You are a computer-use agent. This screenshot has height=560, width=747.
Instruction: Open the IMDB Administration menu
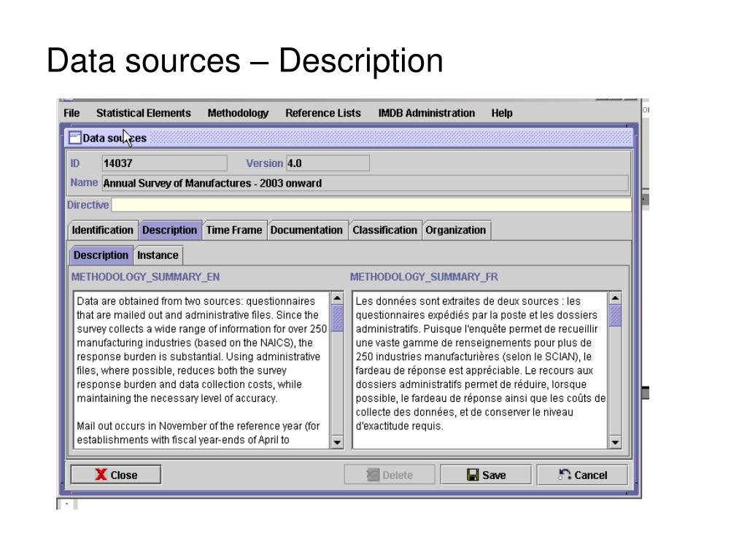pyautogui.click(x=426, y=113)
